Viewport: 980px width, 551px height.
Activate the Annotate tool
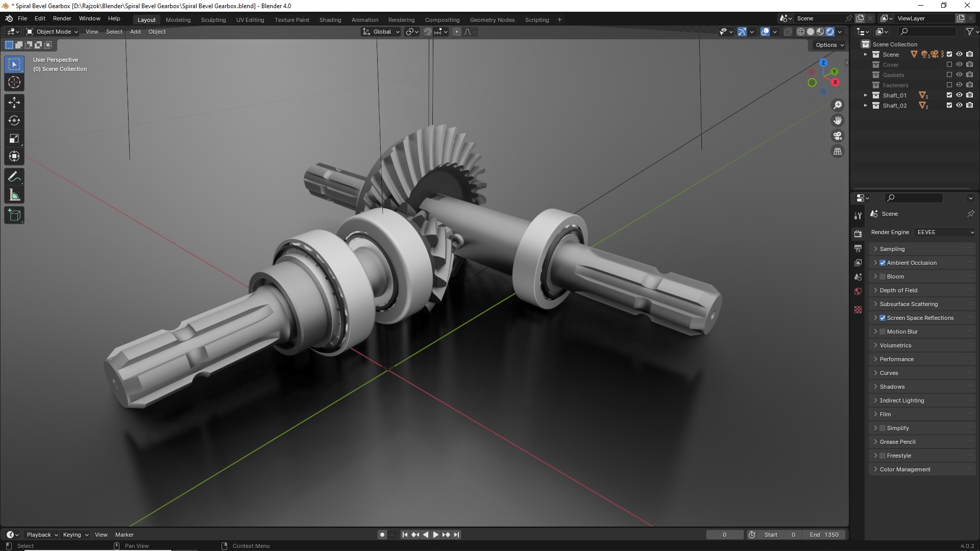click(x=14, y=177)
